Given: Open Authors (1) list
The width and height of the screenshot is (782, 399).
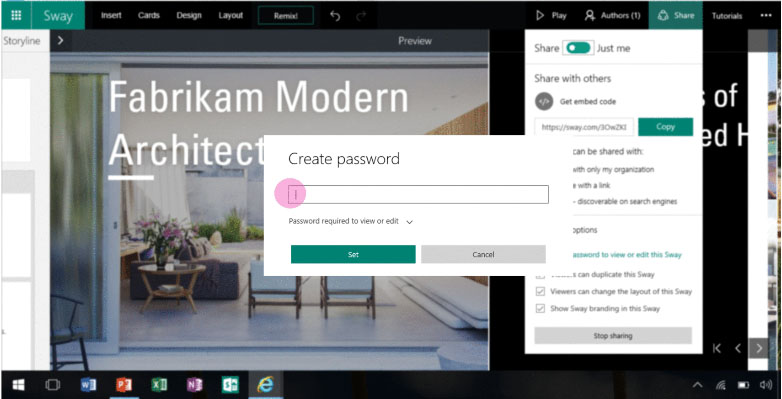Looking at the screenshot, I should [x=612, y=15].
